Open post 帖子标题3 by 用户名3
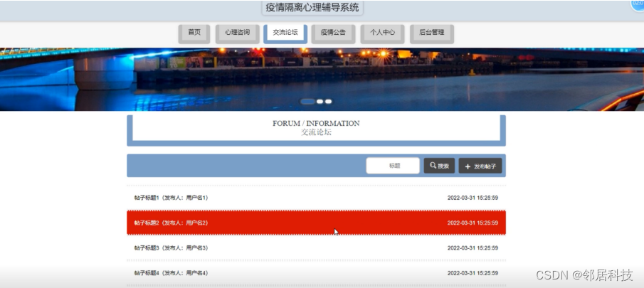 coord(316,247)
